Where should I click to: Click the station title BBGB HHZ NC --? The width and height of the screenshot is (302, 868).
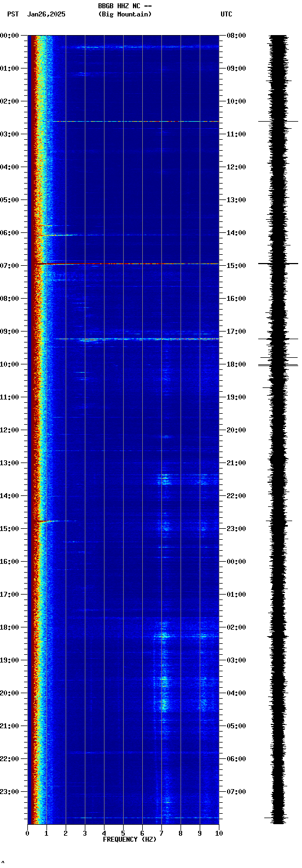tap(125, 6)
